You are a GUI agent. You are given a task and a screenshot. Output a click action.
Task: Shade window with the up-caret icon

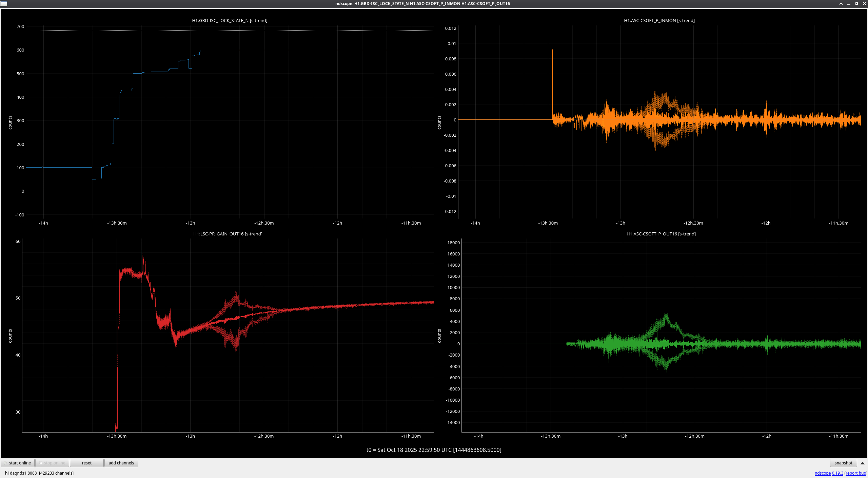click(x=841, y=4)
